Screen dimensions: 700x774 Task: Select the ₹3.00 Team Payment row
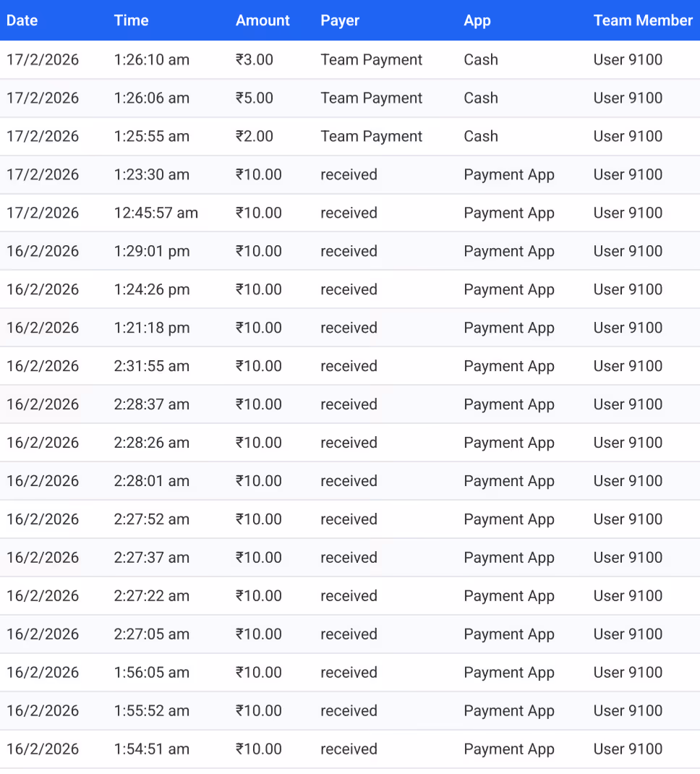[x=350, y=59]
